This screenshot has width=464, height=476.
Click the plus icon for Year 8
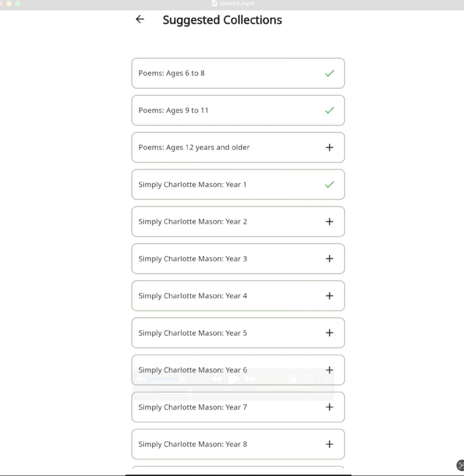329,444
